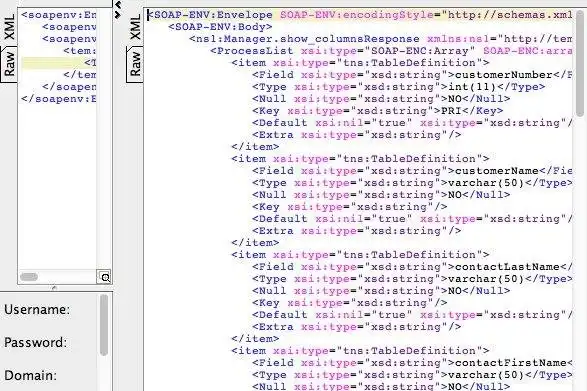Screen dimensions: 587x391
Task: Switch to the request panel XML tab
Action: click(9, 27)
